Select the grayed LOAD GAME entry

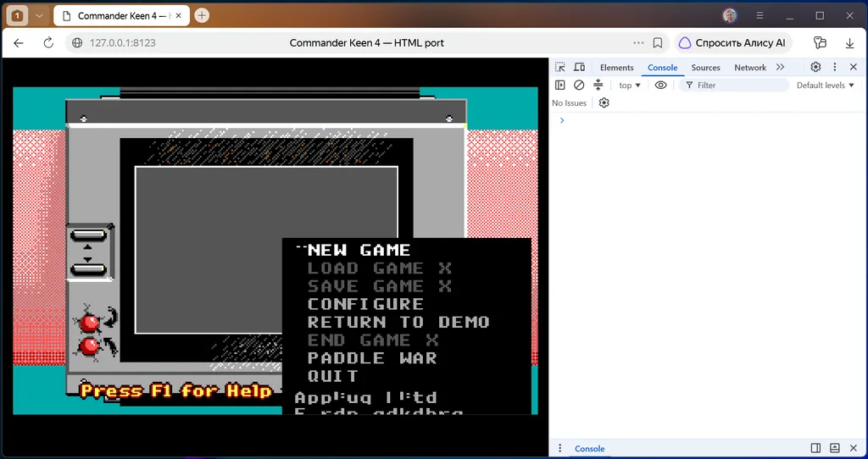click(x=379, y=268)
